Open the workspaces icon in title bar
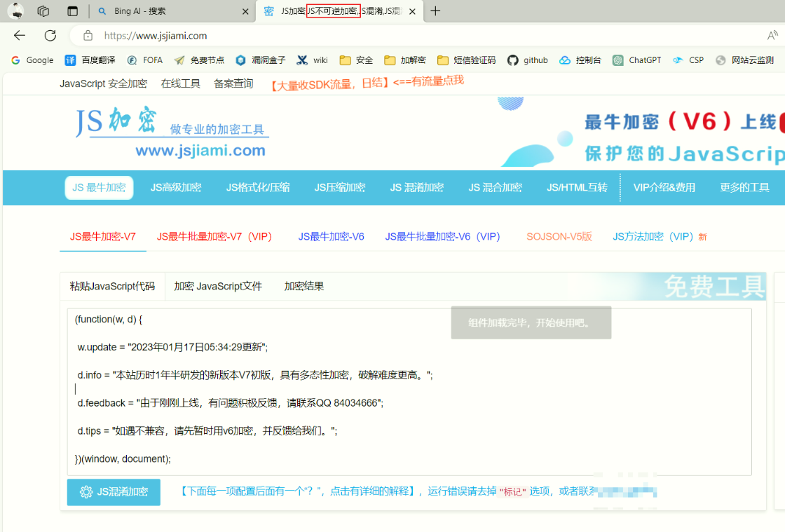785x532 pixels. (x=43, y=11)
